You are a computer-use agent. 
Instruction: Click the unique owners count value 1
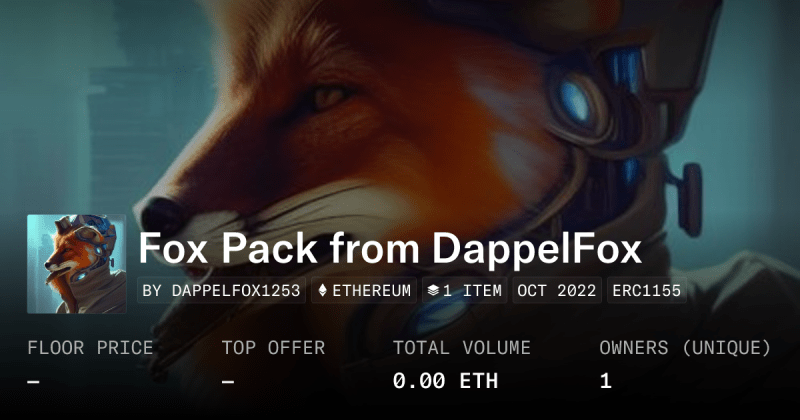click(606, 381)
